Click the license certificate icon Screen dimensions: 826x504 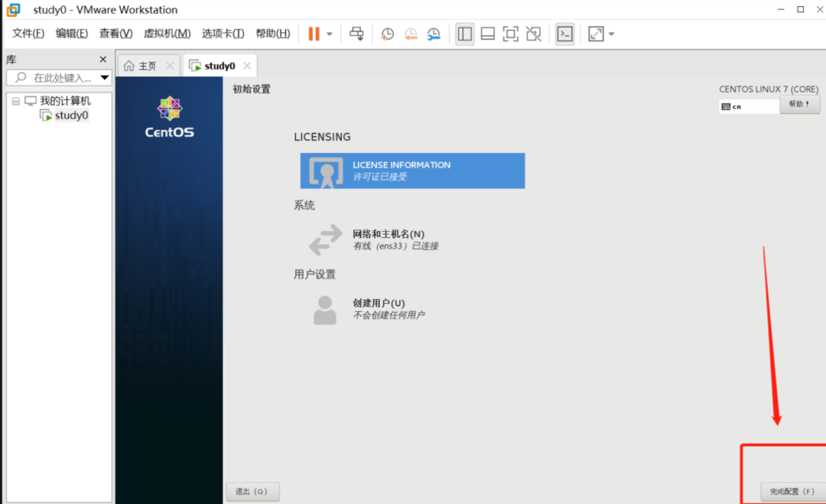click(326, 171)
